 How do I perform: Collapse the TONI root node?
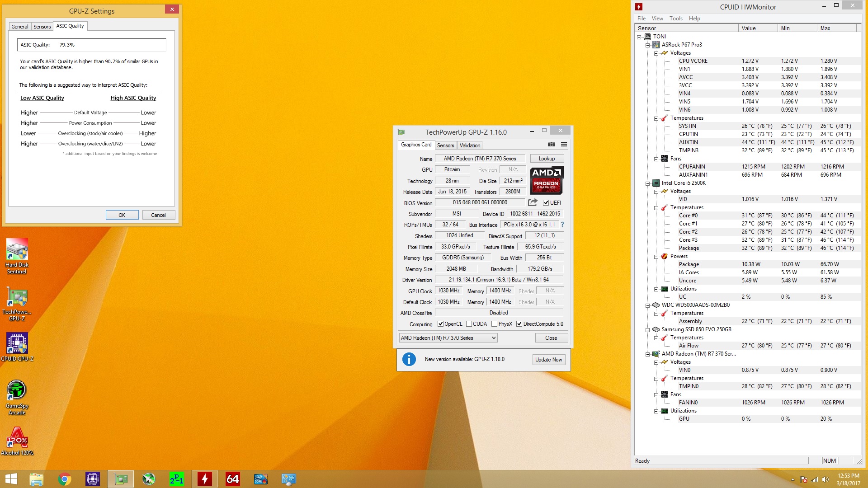[639, 37]
